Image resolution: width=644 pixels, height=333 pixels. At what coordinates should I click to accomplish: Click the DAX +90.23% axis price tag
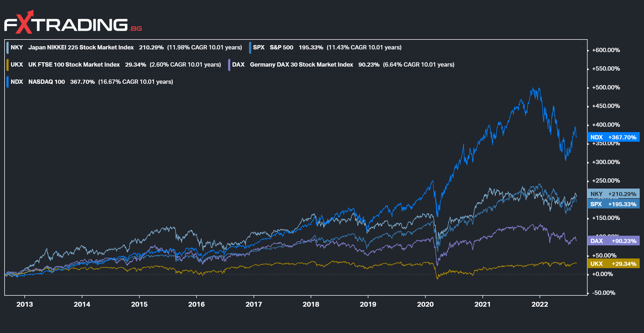[x=613, y=241]
